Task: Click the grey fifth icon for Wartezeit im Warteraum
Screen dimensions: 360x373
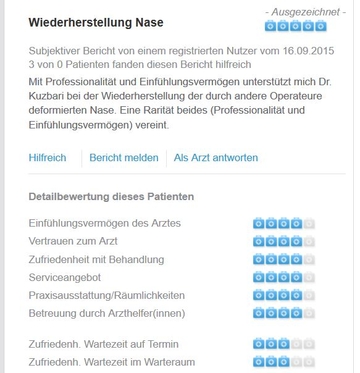Action: [x=309, y=362]
